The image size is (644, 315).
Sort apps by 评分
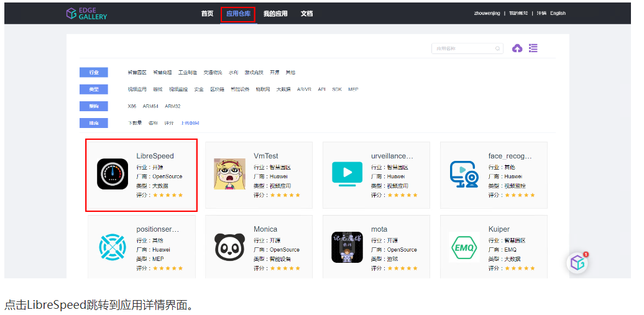[x=169, y=123]
